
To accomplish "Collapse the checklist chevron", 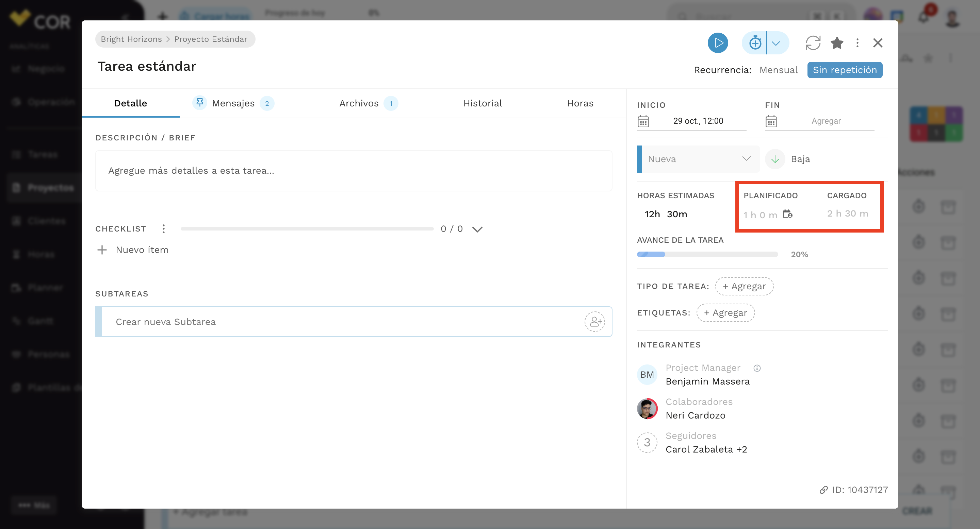I will point(477,229).
